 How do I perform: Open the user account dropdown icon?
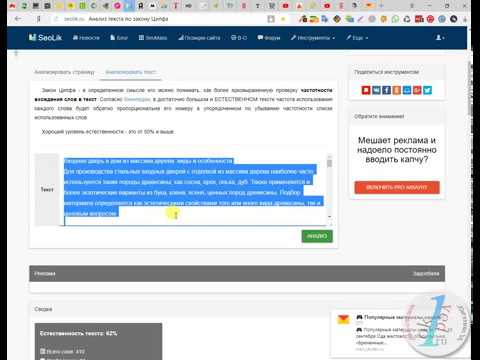tap(440, 38)
